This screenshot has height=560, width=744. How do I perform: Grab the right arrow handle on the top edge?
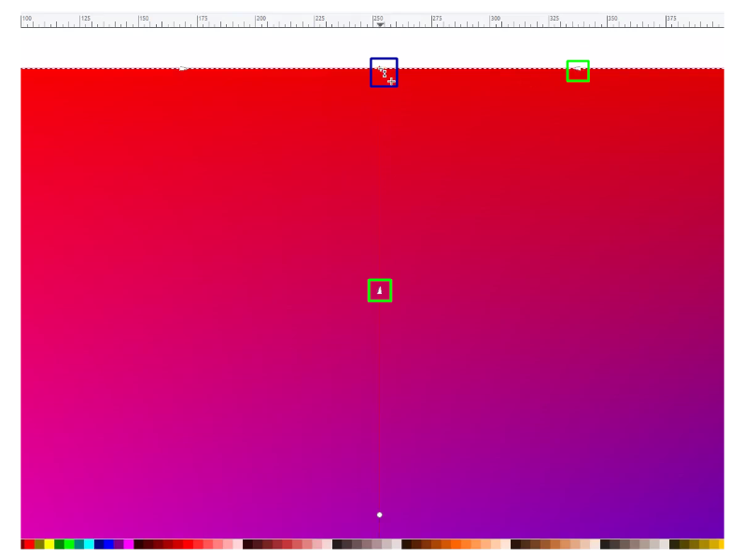tap(577, 68)
